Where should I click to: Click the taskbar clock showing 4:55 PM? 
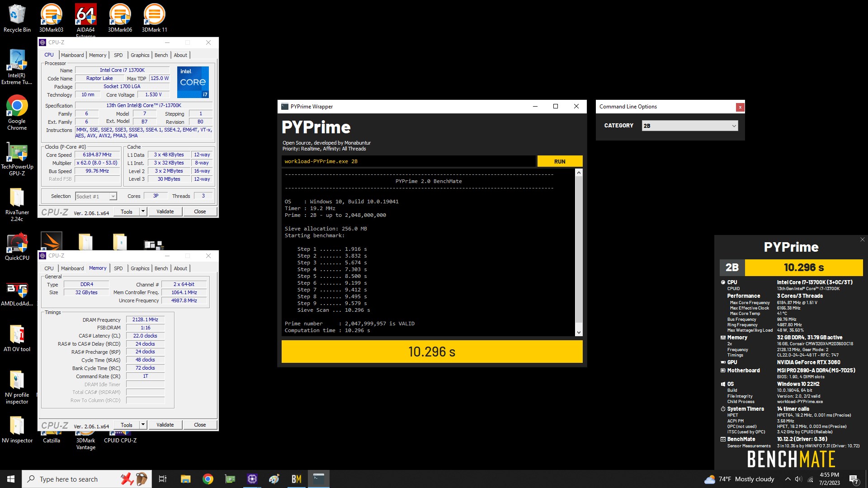(x=830, y=479)
